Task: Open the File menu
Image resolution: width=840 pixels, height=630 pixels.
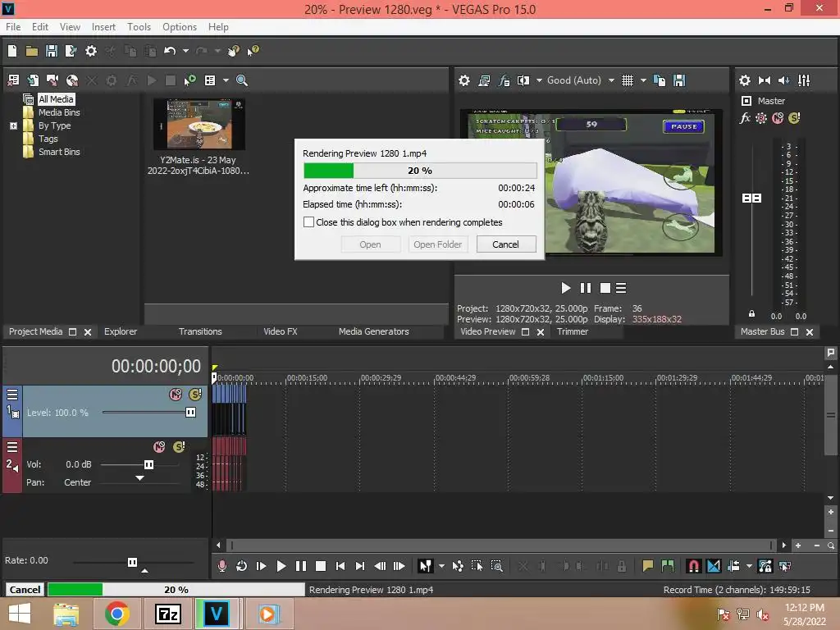Action: (x=13, y=27)
